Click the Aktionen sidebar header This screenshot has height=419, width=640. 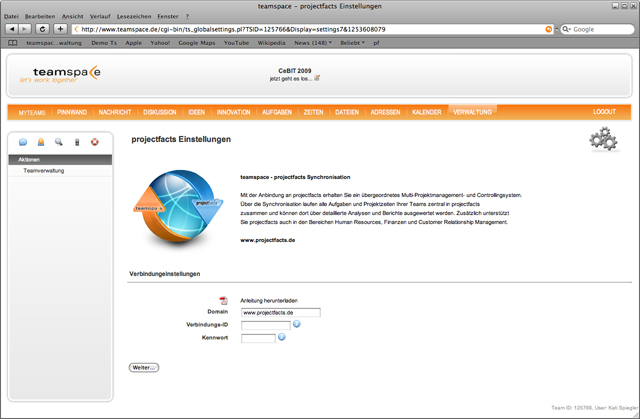60,160
